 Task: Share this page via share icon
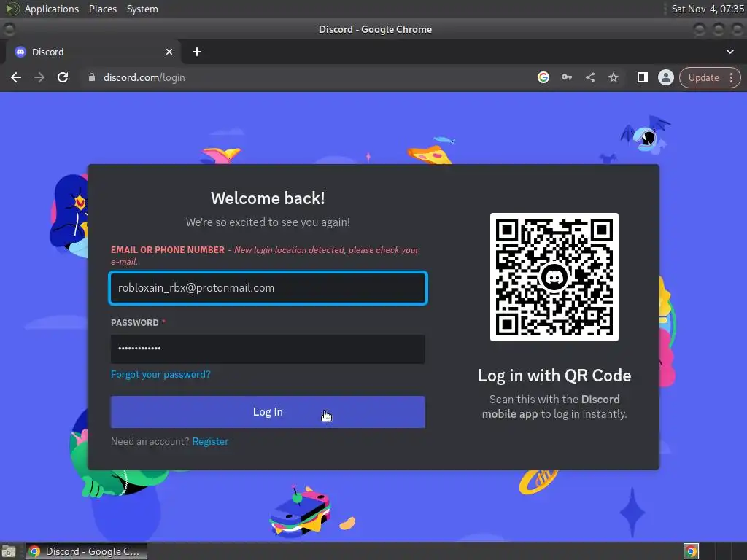[589, 77]
